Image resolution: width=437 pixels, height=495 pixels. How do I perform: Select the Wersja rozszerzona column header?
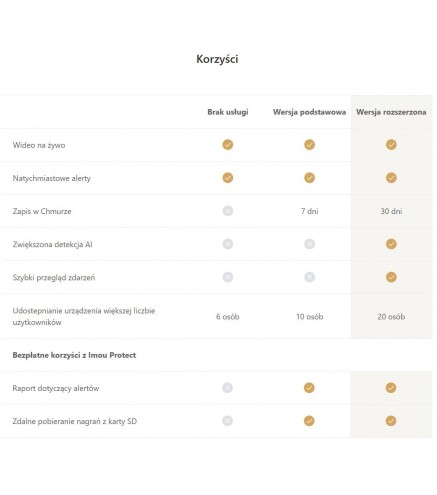391,112
